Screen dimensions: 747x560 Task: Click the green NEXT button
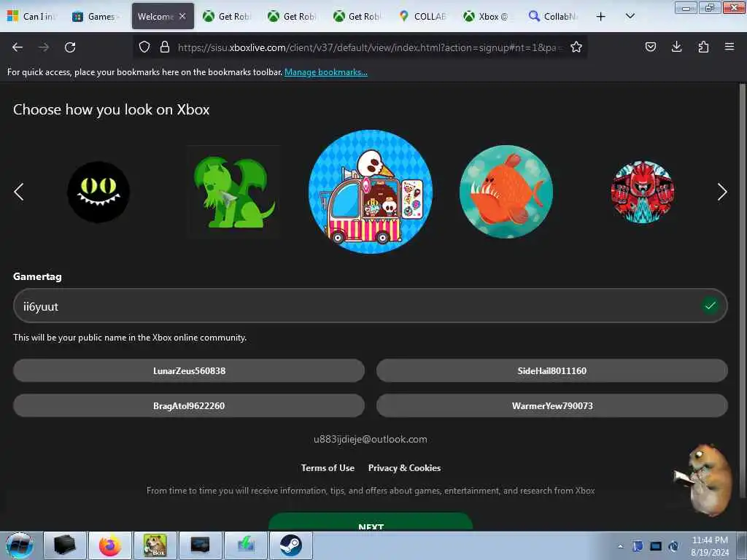click(x=371, y=521)
